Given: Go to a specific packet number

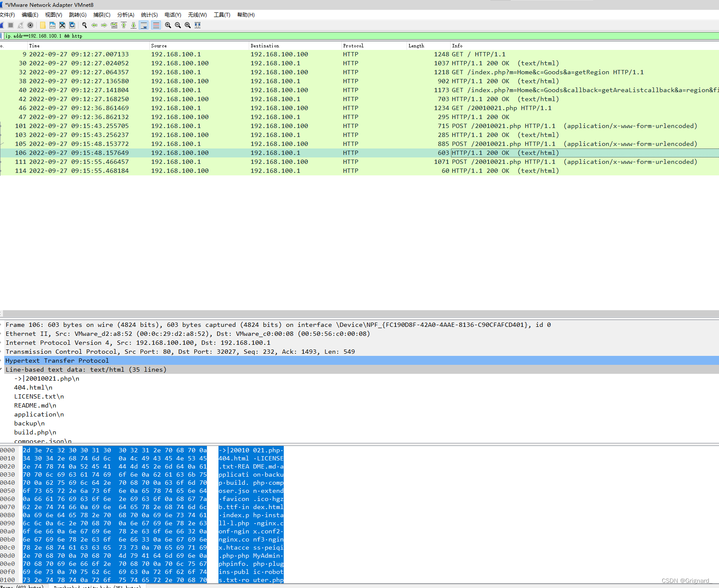Looking at the screenshot, I should tap(114, 25).
